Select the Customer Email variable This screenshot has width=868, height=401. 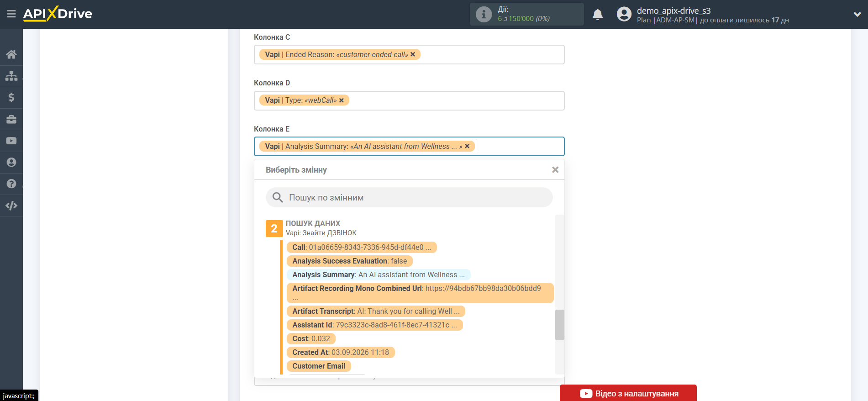tap(319, 366)
